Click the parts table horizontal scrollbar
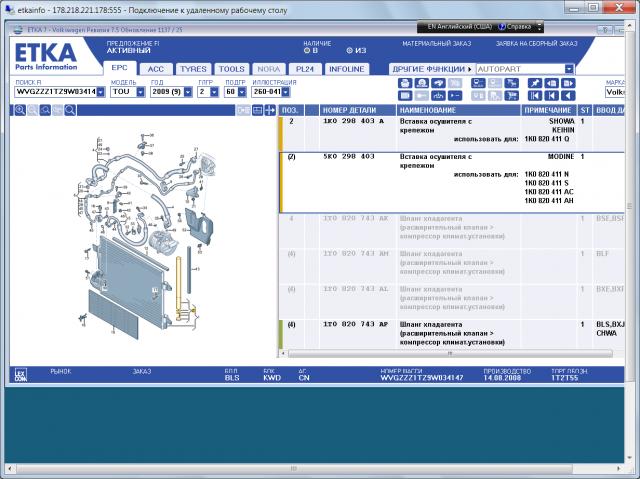This screenshot has width=640, height=479. (450, 354)
